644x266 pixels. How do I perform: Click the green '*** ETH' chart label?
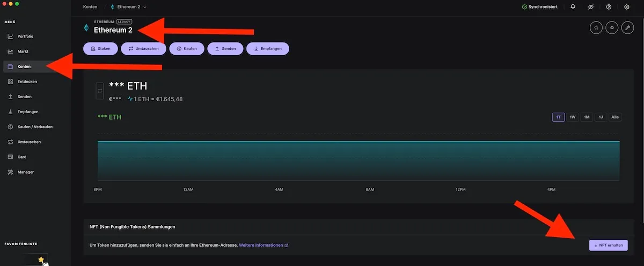click(109, 117)
